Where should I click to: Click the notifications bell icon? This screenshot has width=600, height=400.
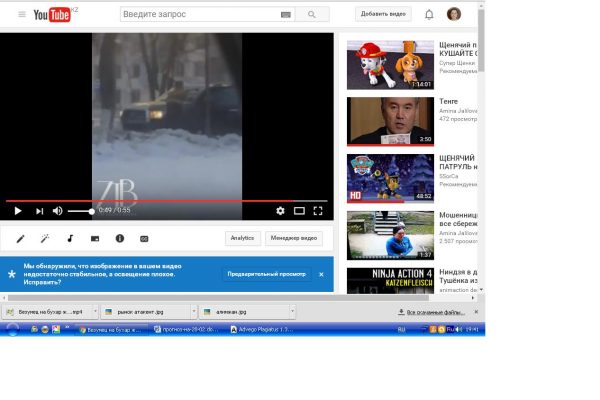429,14
